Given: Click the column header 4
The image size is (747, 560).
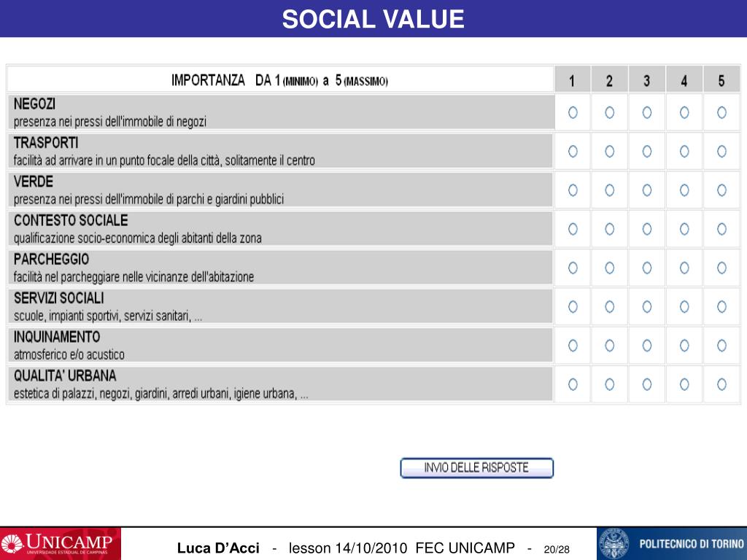Looking at the screenshot, I should coord(684,79).
